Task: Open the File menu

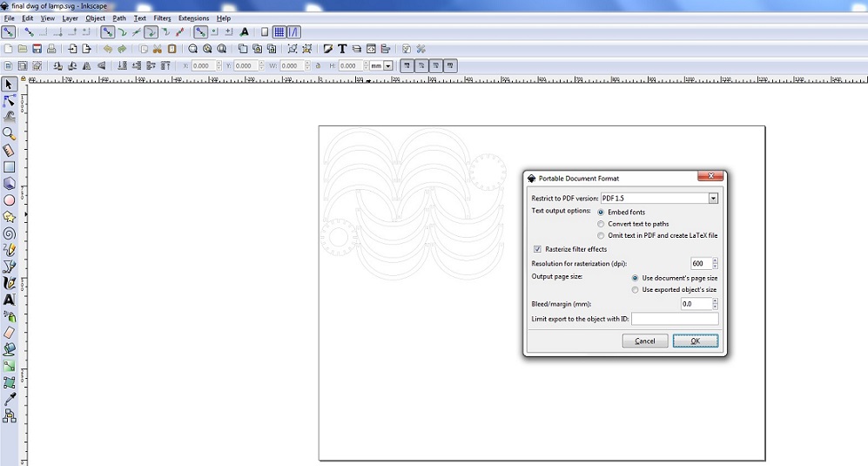Action: [9, 18]
